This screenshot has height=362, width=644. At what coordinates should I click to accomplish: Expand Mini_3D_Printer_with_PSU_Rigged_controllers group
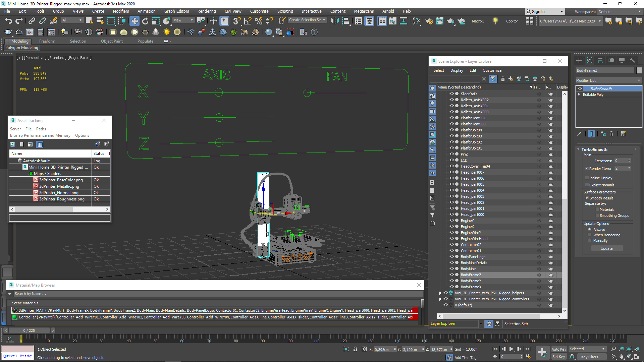tap(440, 299)
